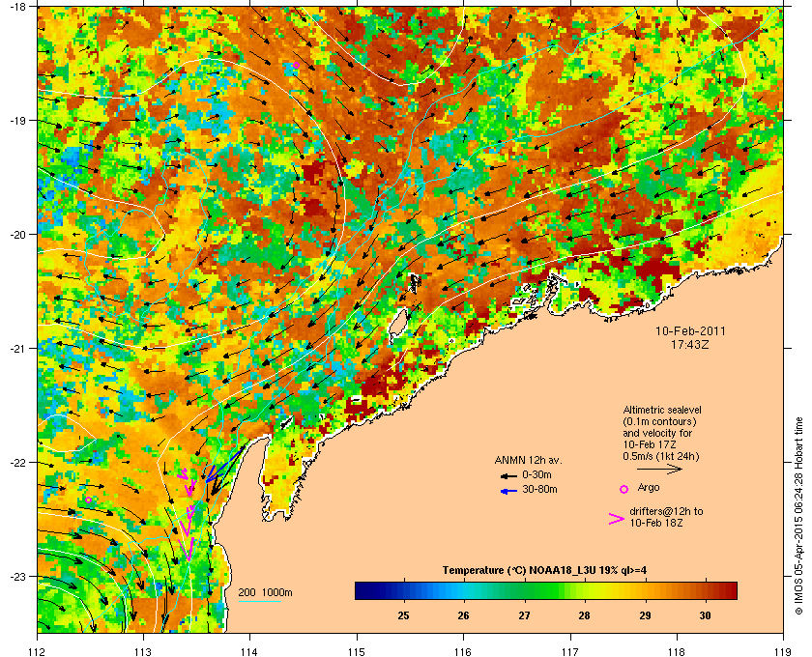Viewport: 812px width, 657px height.
Task: Click the longitude axis label '117'
Action: 570,651
